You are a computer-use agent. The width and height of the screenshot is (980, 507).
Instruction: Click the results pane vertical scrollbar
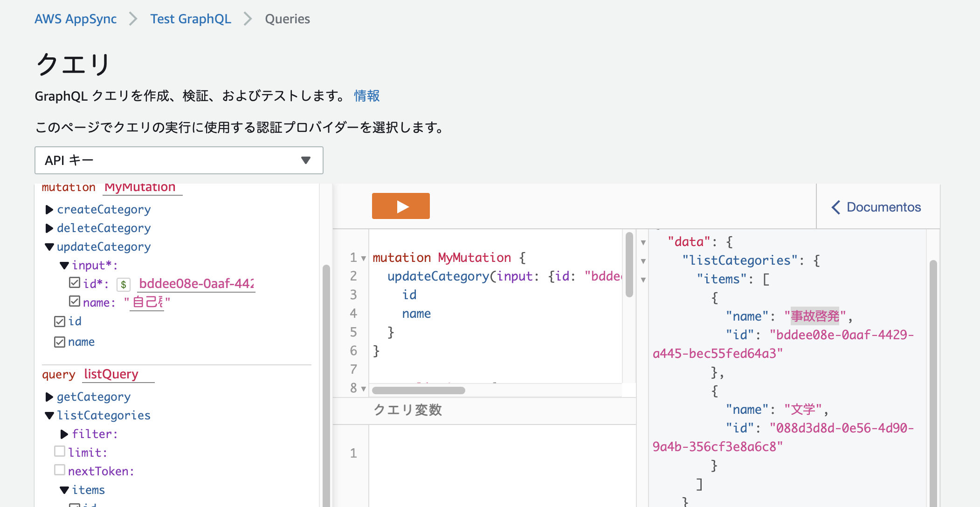point(933,383)
